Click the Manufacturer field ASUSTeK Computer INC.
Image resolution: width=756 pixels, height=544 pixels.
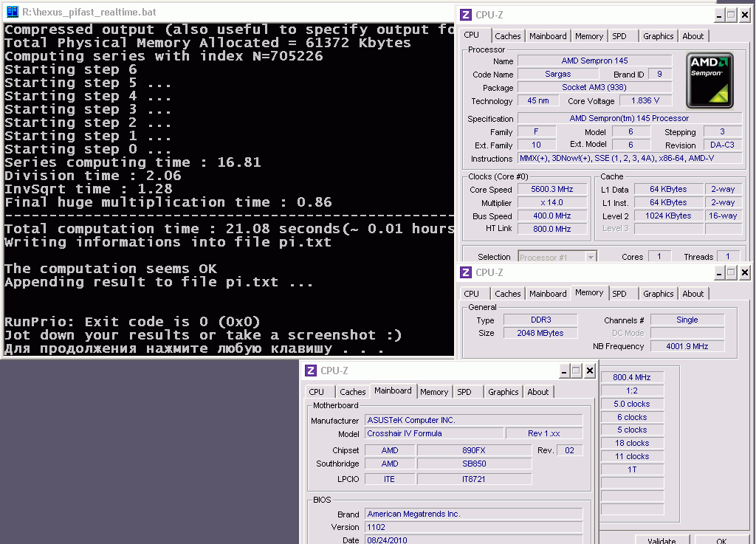click(x=473, y=420)
